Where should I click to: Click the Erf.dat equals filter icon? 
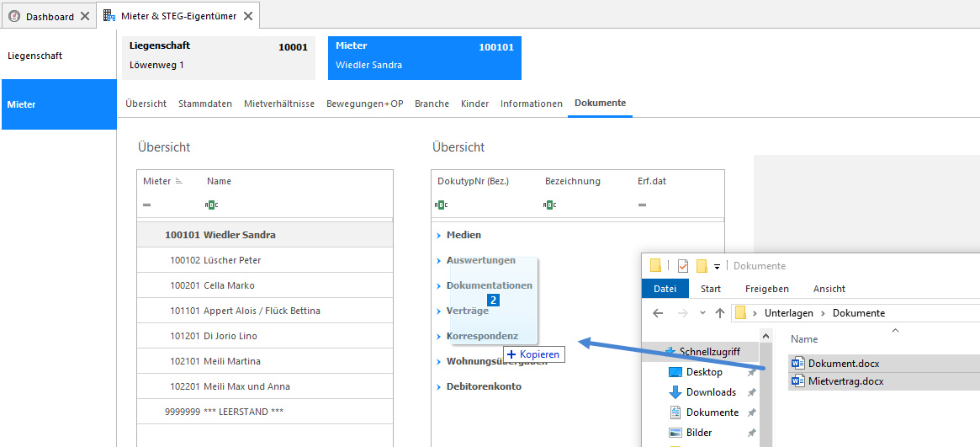pos(642,205)
